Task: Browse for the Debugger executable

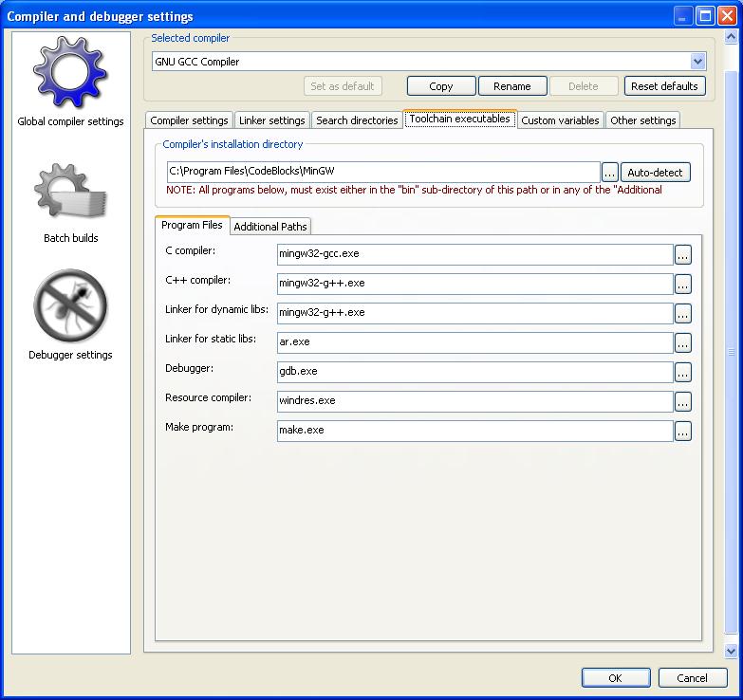Action: click(x=683, y=372)
